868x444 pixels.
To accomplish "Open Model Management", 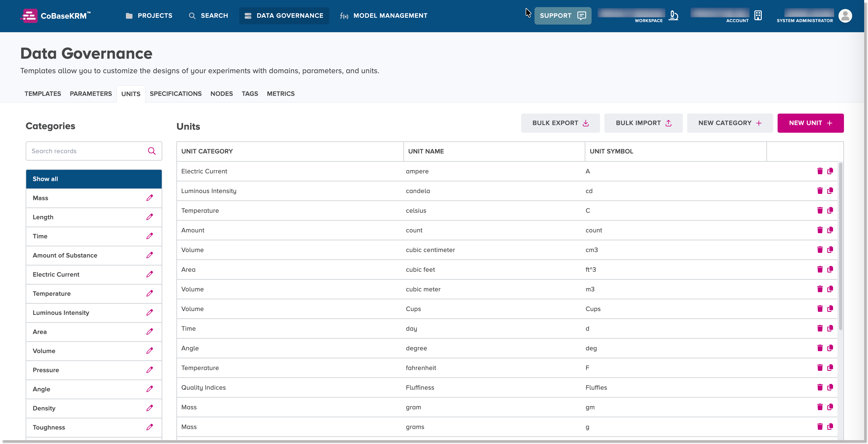I will pyautogui.click(x=383, y=16).
